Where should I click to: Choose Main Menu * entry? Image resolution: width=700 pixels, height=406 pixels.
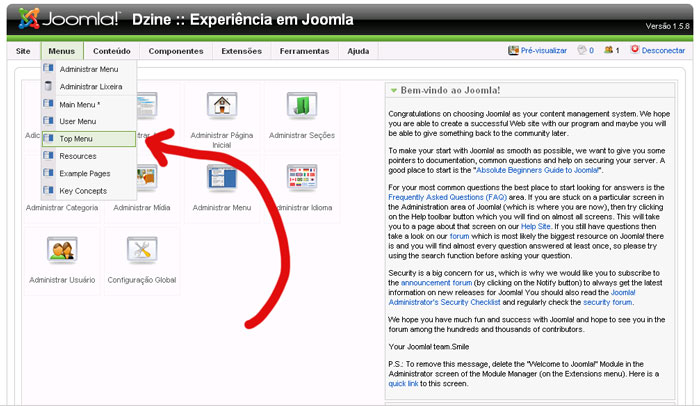[89, 105]
